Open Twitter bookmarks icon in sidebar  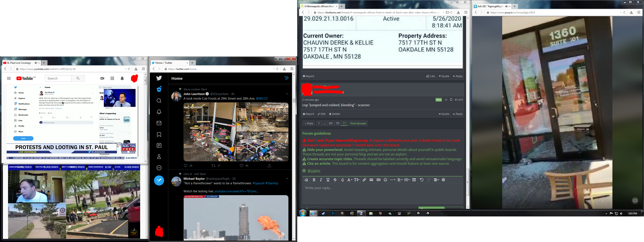[159, 135]
